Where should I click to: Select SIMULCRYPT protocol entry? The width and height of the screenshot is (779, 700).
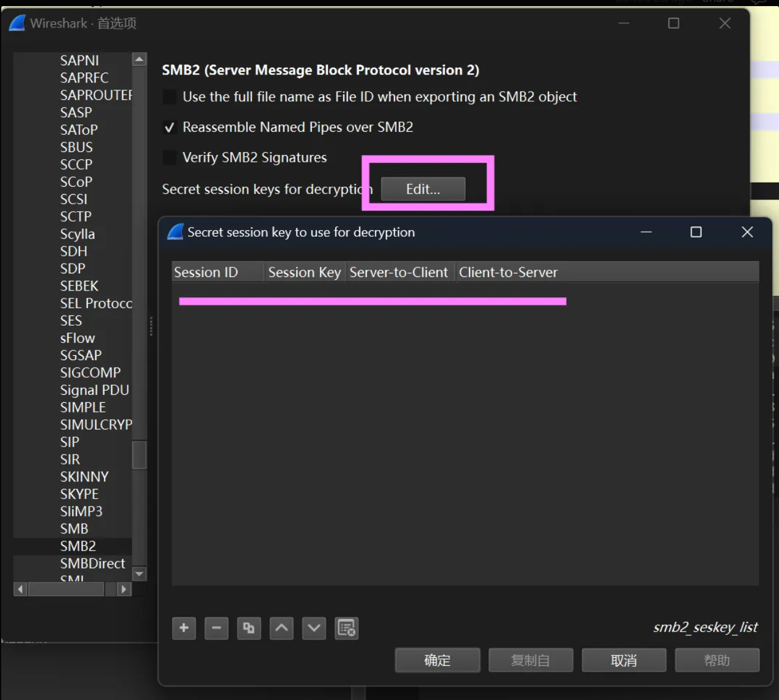tap(96, 425)
